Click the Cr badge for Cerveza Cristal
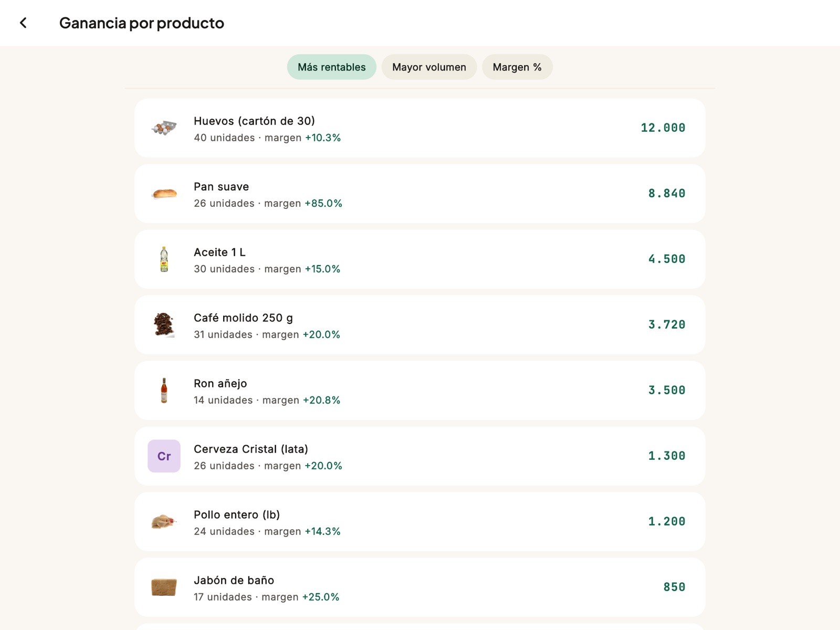The width and height of the screenshot is (840, 630). click(x=164, y=456)
